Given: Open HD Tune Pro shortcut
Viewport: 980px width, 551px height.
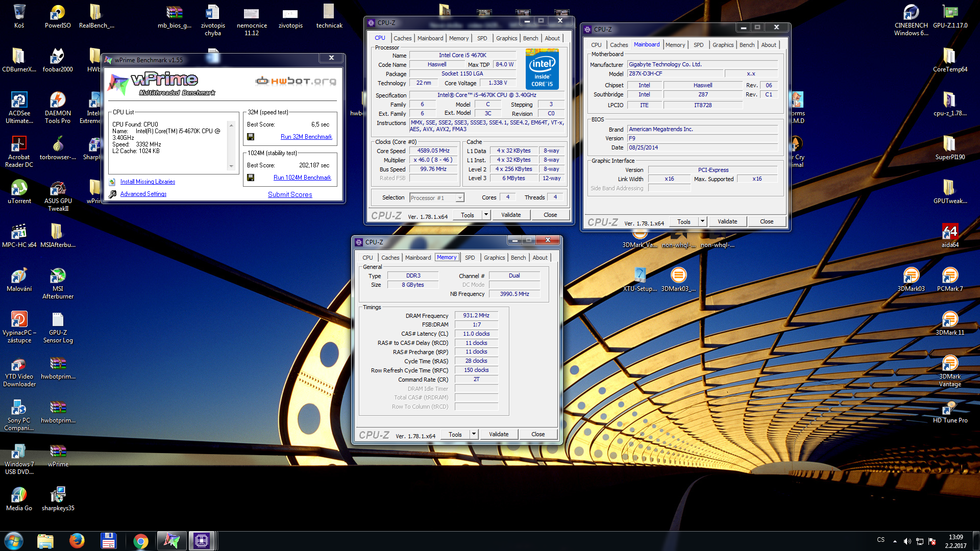Looking at the screenshot, I should tap(950, 411).
